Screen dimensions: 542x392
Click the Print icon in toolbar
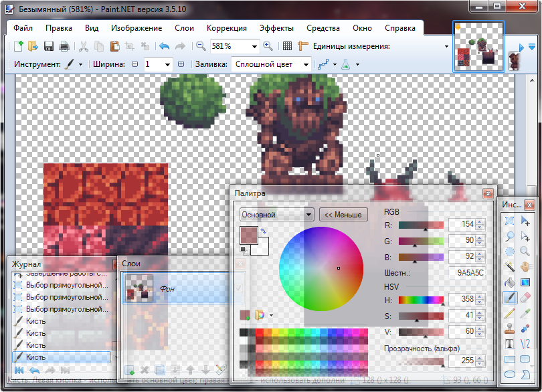click(x=64, y=46)
